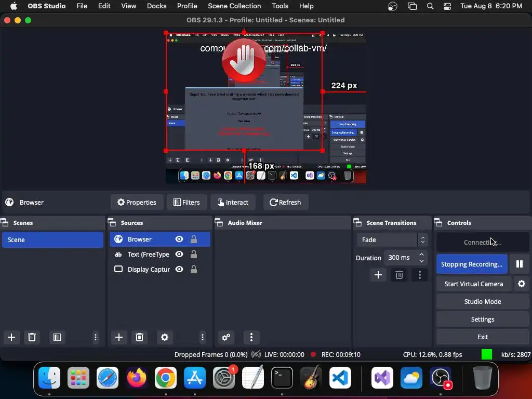Open the Profile menu
This screenshot has height=399, width=532.
point(187,6)
